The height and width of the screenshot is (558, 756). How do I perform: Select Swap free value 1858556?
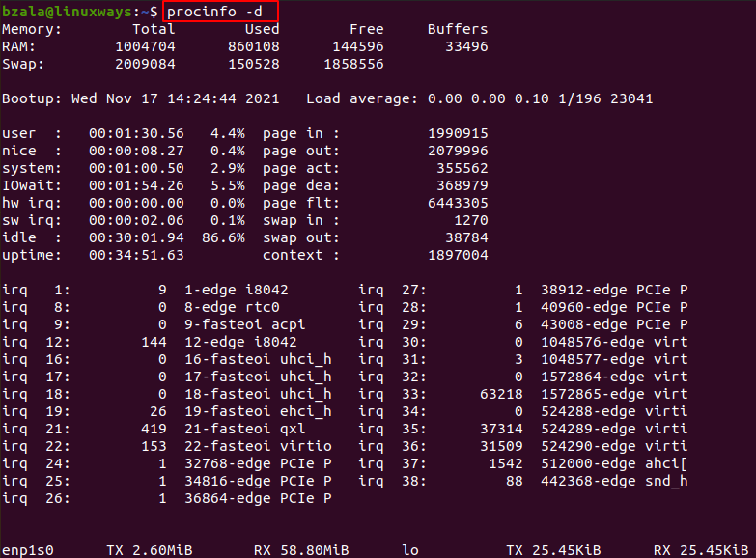354,64
